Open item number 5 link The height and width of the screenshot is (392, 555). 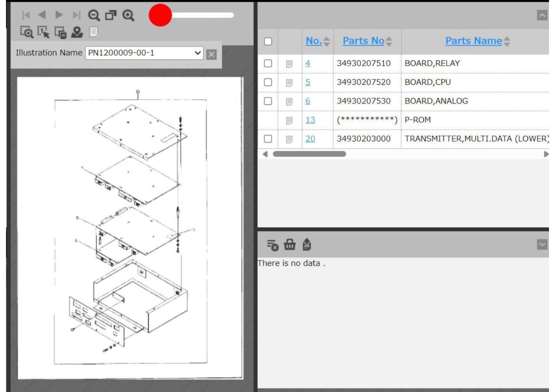coord(308,82)
